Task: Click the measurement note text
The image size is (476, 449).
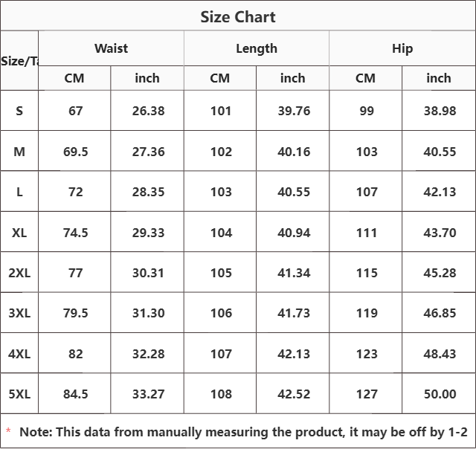Action: [243, 432]
